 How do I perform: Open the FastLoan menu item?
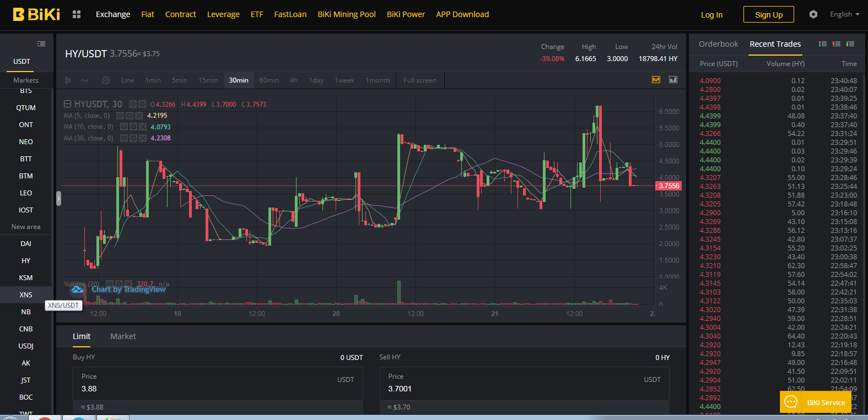[290, 14]
